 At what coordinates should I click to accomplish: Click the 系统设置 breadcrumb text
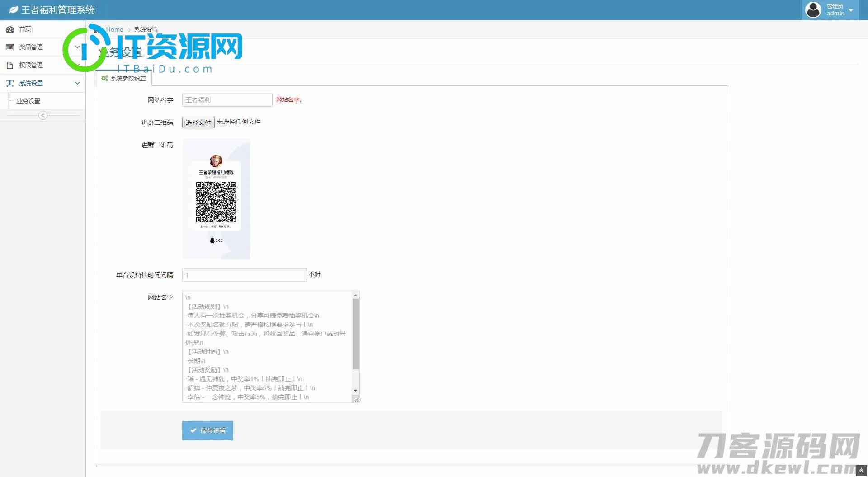coord(146,29)
